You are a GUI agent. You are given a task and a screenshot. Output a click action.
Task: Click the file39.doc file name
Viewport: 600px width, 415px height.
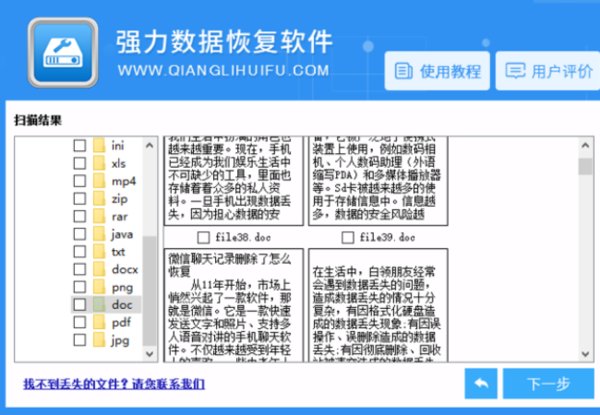click(x=387, y=238)
